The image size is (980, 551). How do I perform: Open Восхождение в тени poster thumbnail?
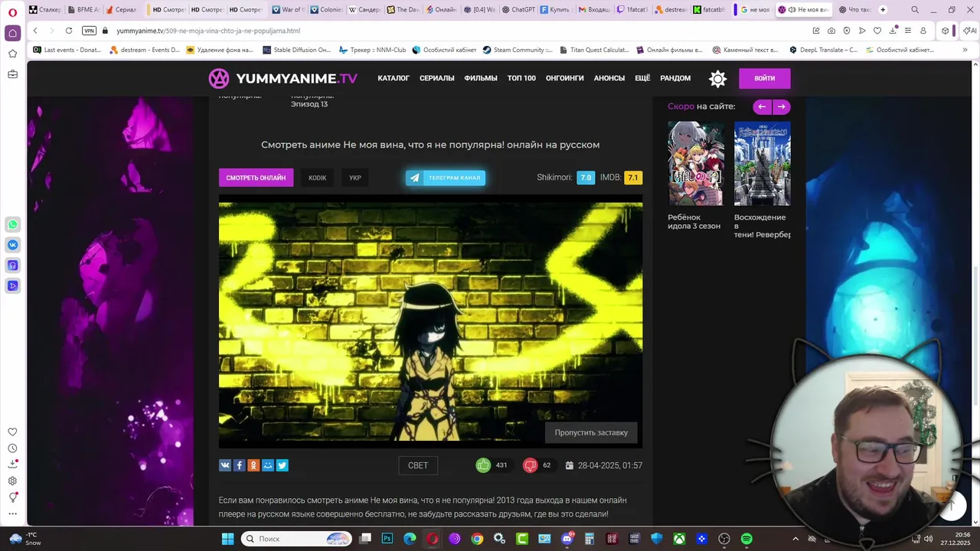762,163
